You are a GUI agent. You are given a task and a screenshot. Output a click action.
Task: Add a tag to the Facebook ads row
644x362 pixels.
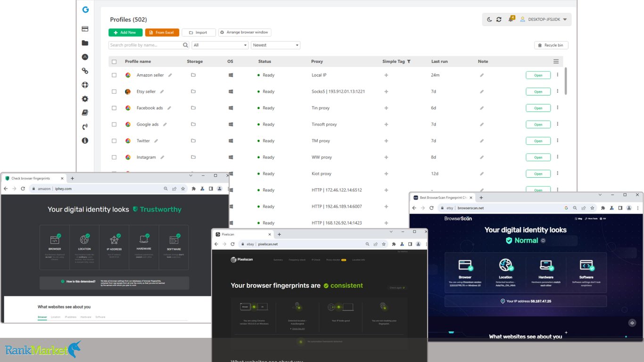pos(386,108)
